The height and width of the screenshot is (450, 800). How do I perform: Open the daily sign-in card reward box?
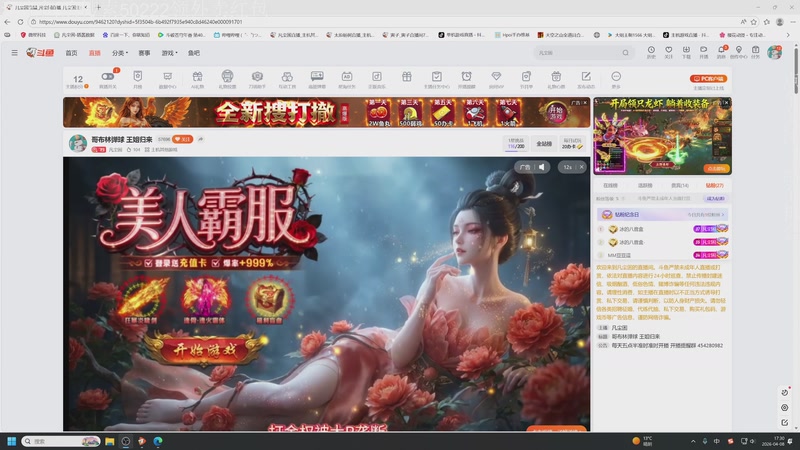(572, 144)
